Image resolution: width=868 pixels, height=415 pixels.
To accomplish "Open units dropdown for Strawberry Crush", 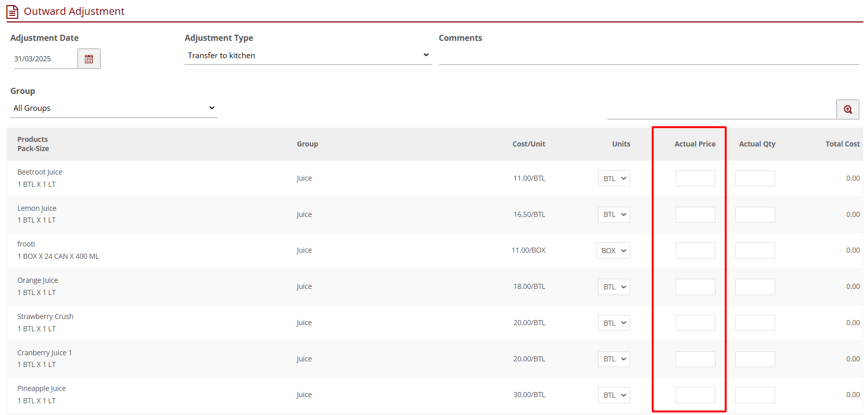I will coord(614,323).
